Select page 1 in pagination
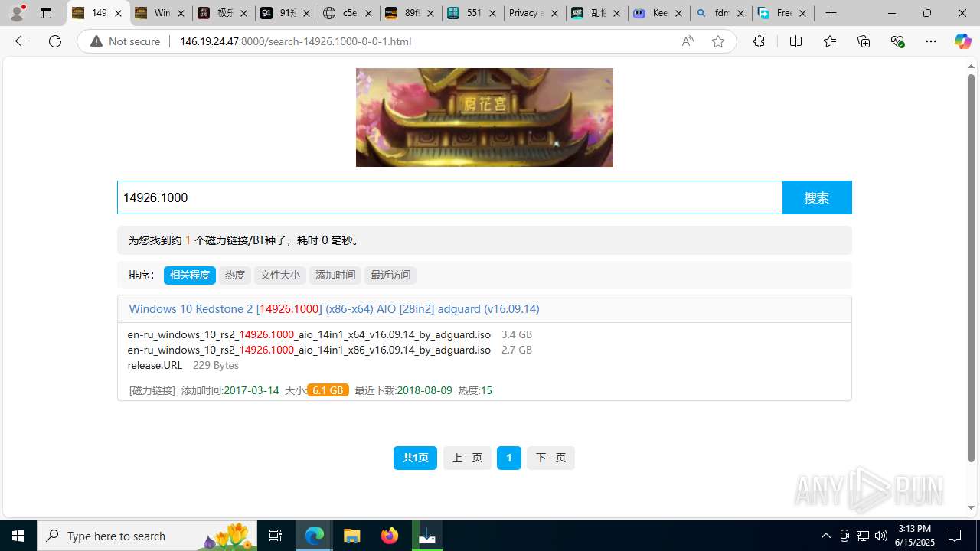 pyautogui.click(x=509, y=458)
